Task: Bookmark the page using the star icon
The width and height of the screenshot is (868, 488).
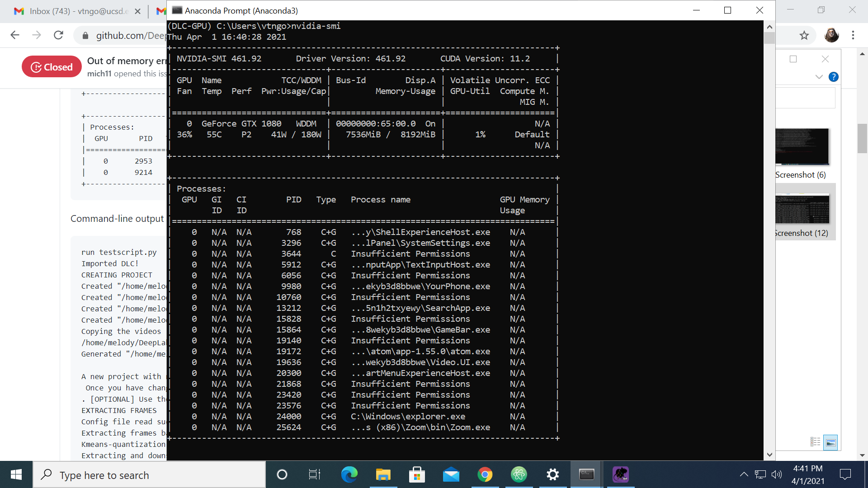Action: pos(804,35)
